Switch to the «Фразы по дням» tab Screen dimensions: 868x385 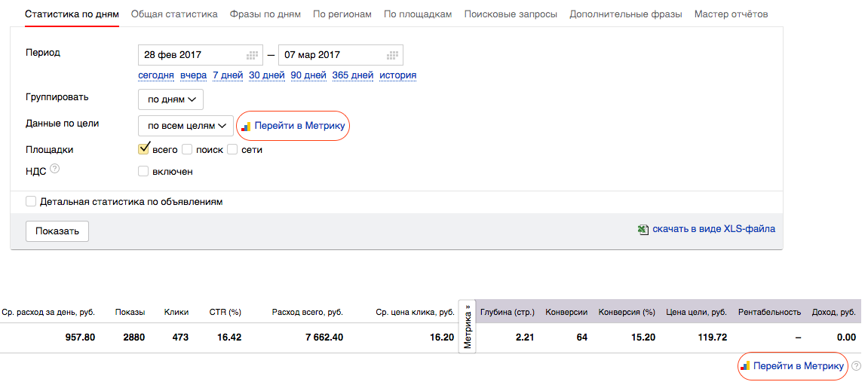tap(265, 14)
